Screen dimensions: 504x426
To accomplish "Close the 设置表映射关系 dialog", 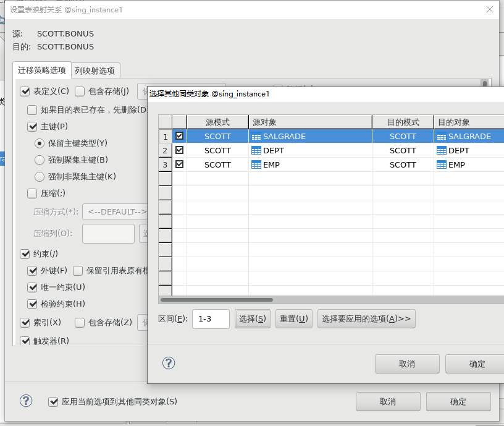I will (x=490, y=9).
